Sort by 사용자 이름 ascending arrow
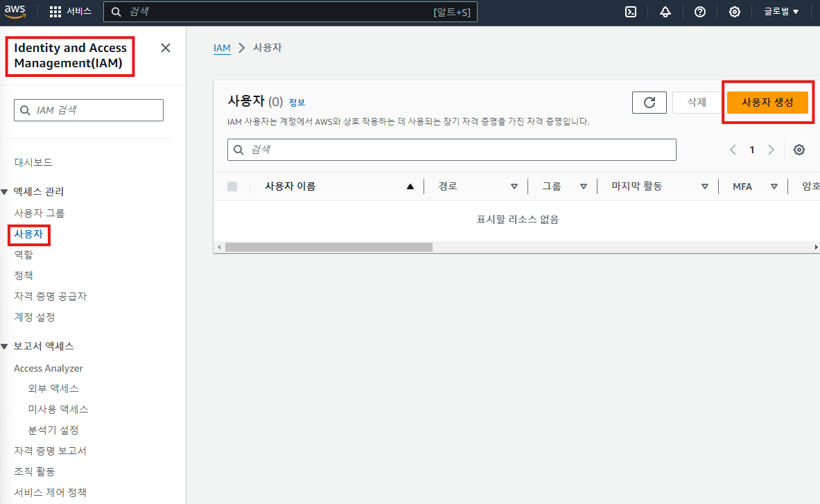 click(410, 186)
